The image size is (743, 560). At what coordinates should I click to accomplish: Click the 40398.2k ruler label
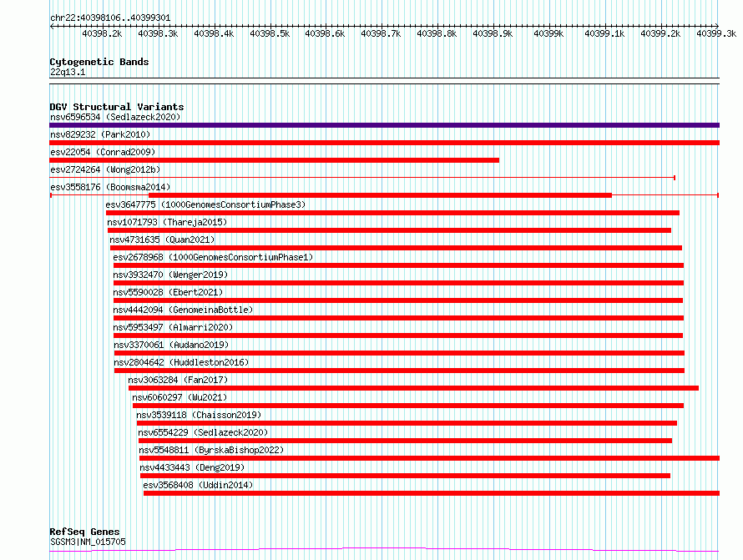(102, 33)
